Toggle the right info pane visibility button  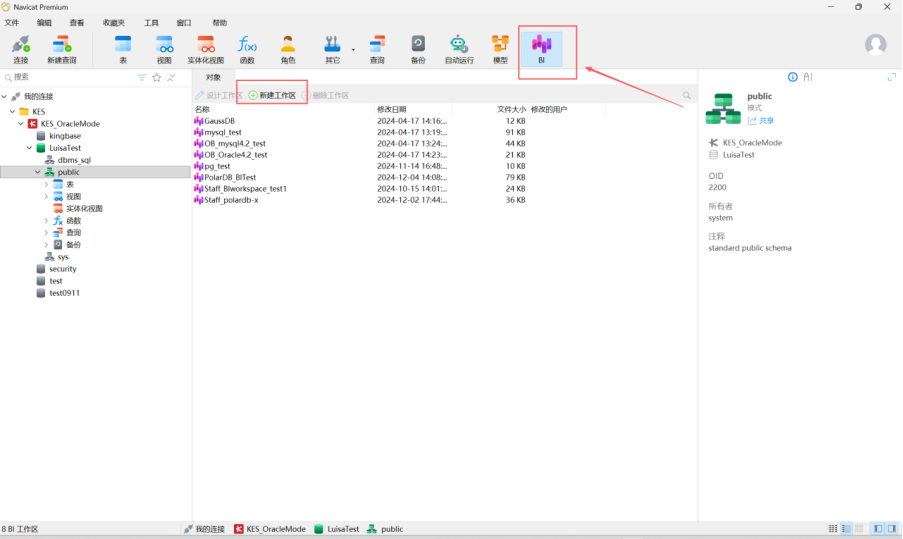(890, 528)
